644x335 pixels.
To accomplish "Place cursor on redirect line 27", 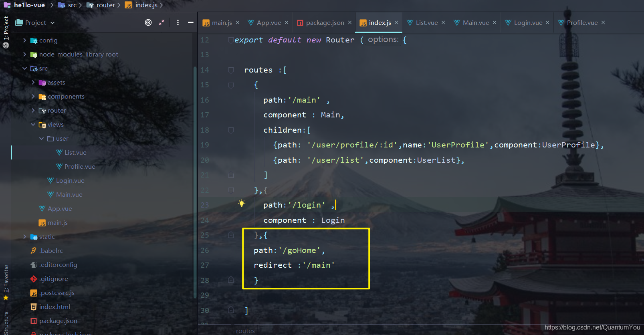I will (294, 265).
